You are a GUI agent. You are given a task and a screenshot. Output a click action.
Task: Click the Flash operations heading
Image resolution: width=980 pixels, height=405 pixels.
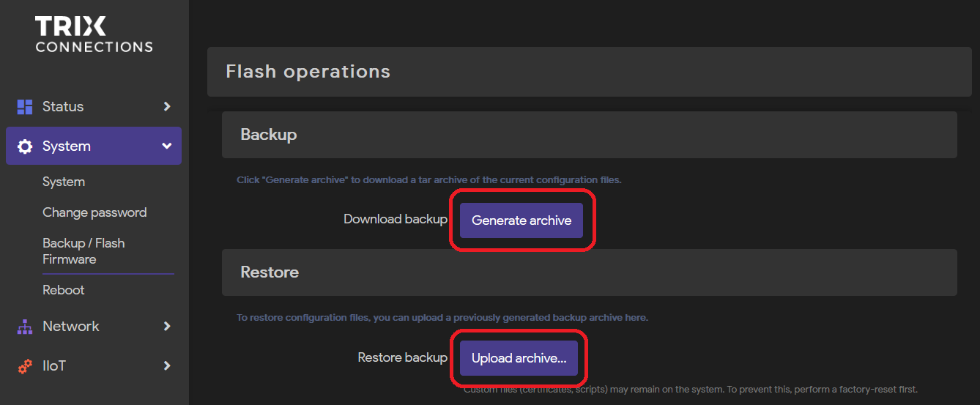coord(308,71)
